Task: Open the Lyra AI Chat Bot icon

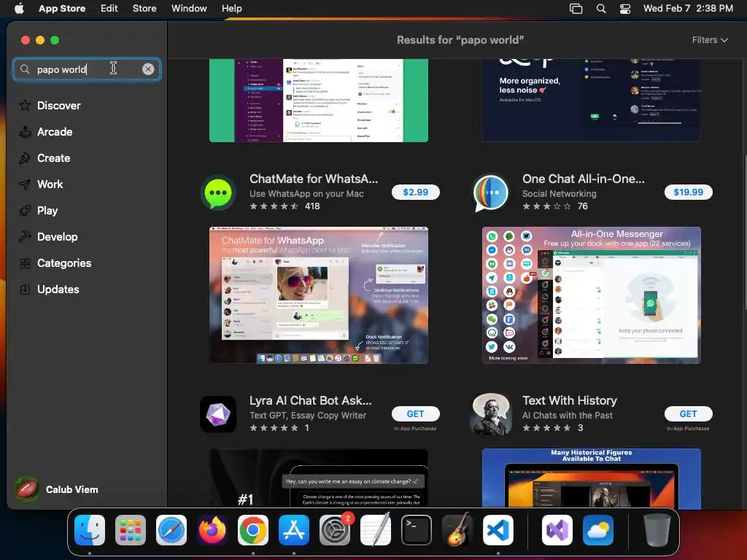Action: pyautogui.click(x=218, y=414)
